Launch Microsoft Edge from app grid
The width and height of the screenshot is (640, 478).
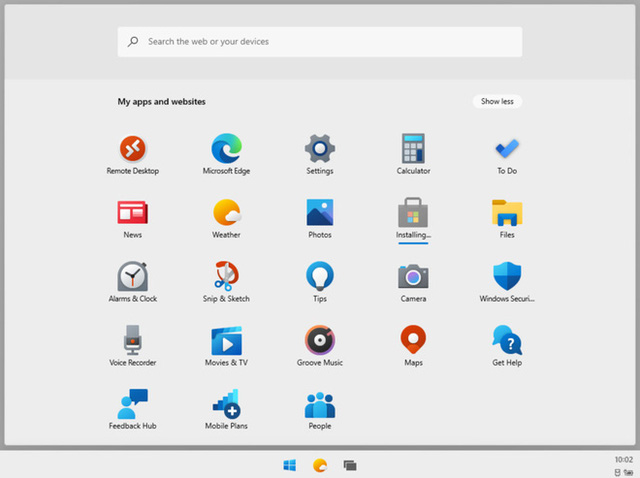pos(226,150)
